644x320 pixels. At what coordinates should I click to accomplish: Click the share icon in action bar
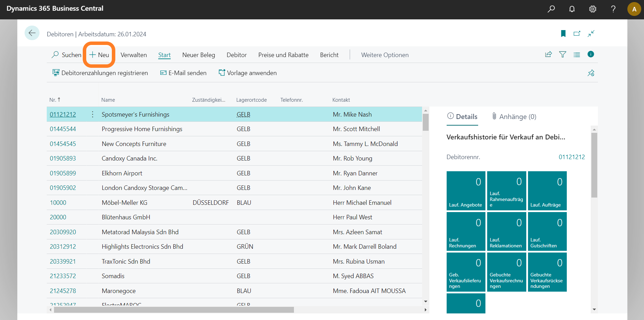[548, 54]
